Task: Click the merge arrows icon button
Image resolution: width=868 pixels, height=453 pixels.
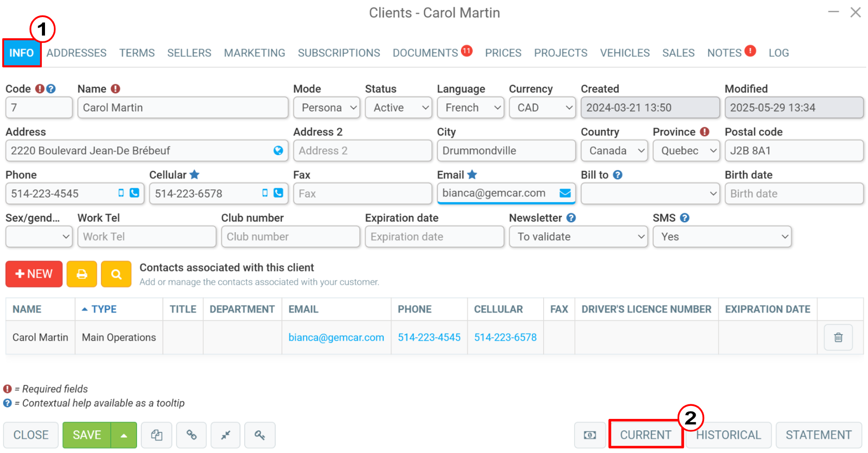Action: coord(226,435)
